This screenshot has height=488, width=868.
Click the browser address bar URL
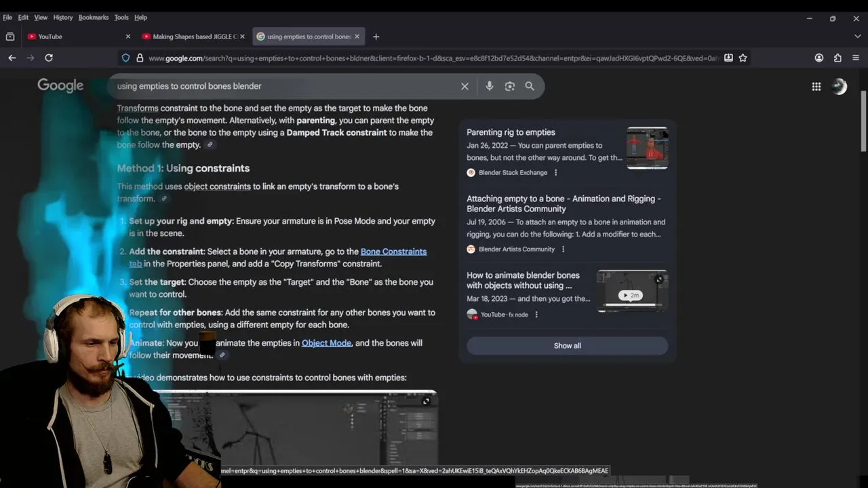pyautogui.click(x=433, y=58)
